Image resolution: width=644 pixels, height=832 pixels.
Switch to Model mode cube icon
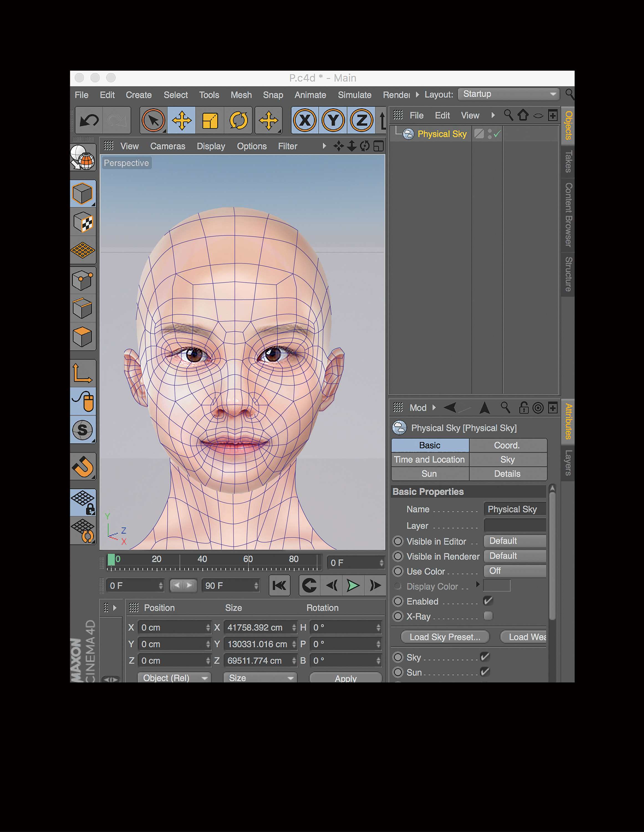tap(83, 194)
